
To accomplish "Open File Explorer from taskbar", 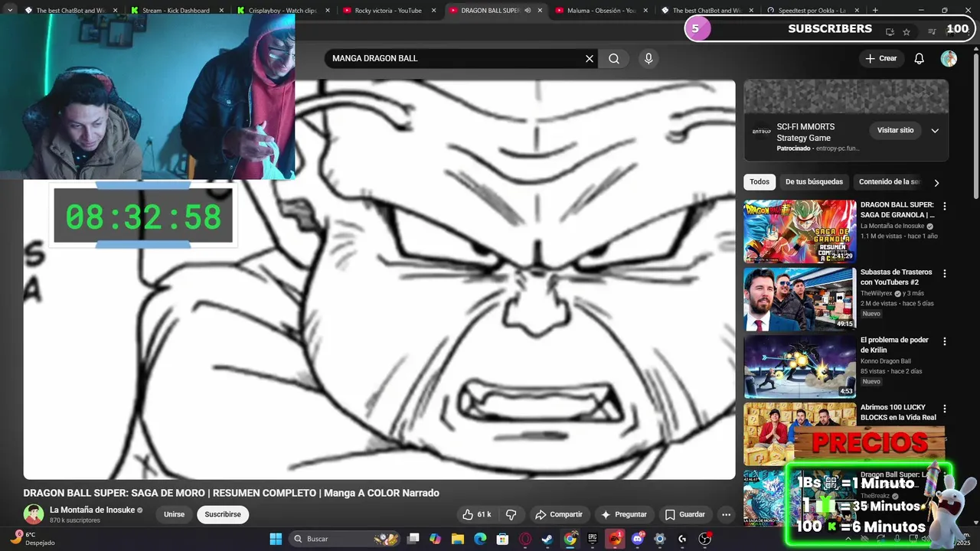I will click(x=457, y=539).
